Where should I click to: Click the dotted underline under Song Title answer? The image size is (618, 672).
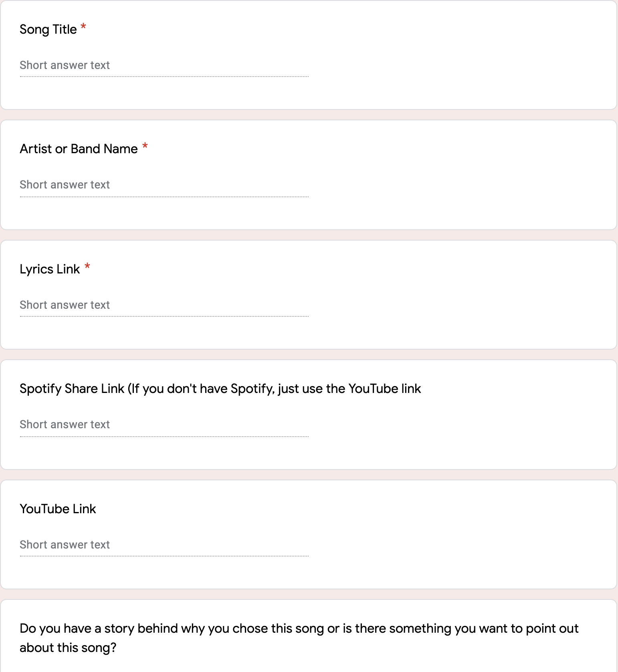(164, 77)
